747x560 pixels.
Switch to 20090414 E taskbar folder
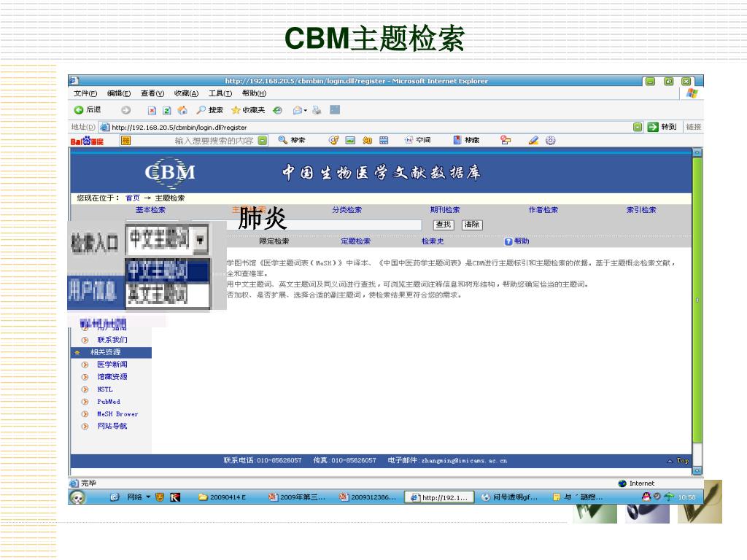222,497
